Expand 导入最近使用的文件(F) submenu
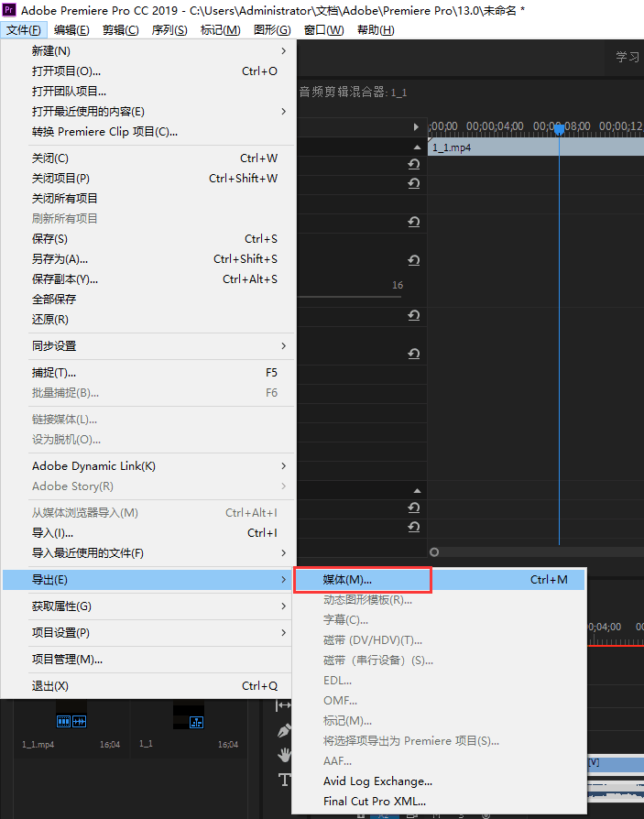 click(147, 552)
